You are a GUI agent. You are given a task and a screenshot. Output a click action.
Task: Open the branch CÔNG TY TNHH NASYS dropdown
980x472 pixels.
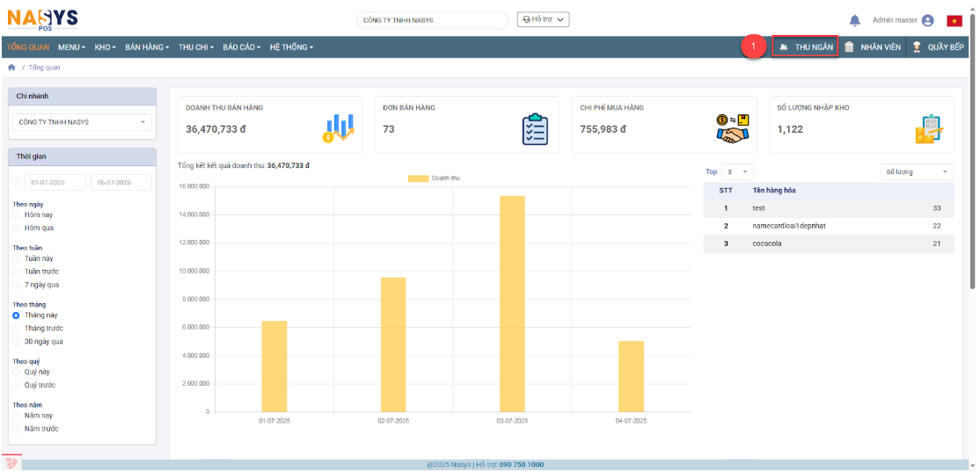(x=82, y=122)
